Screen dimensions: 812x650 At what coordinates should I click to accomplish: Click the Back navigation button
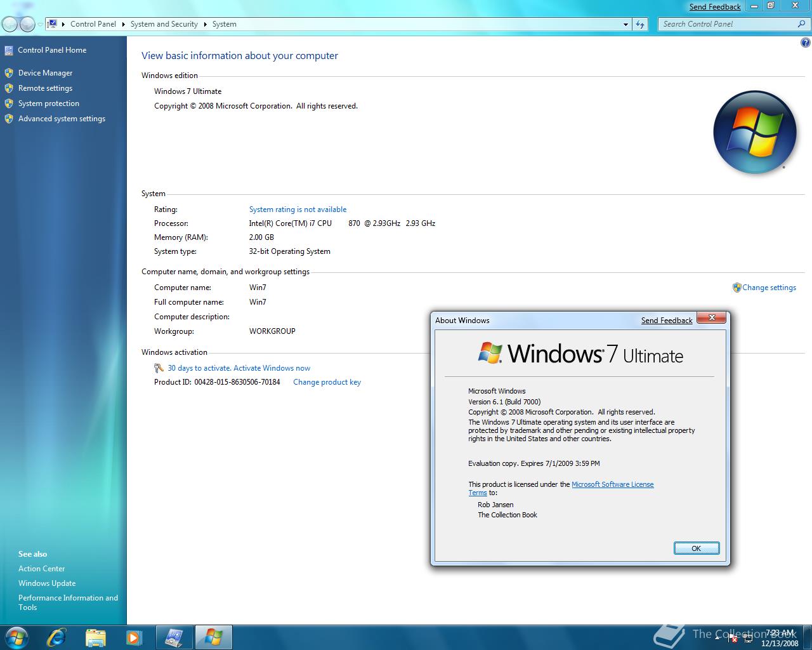pos(10,24)
